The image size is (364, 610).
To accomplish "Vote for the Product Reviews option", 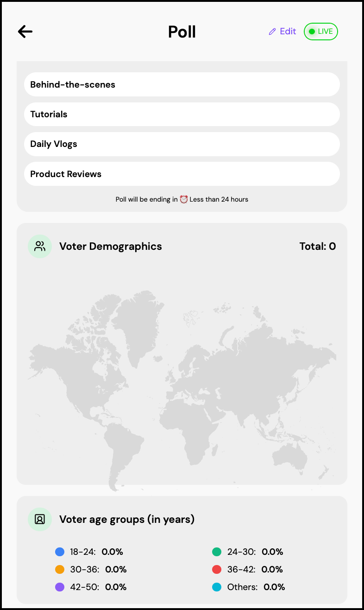I will click(x=182, y=174).
